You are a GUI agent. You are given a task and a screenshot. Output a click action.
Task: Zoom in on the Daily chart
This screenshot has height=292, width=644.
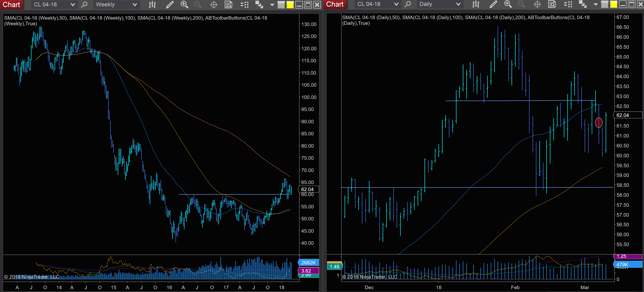click(x=508, y=4)
